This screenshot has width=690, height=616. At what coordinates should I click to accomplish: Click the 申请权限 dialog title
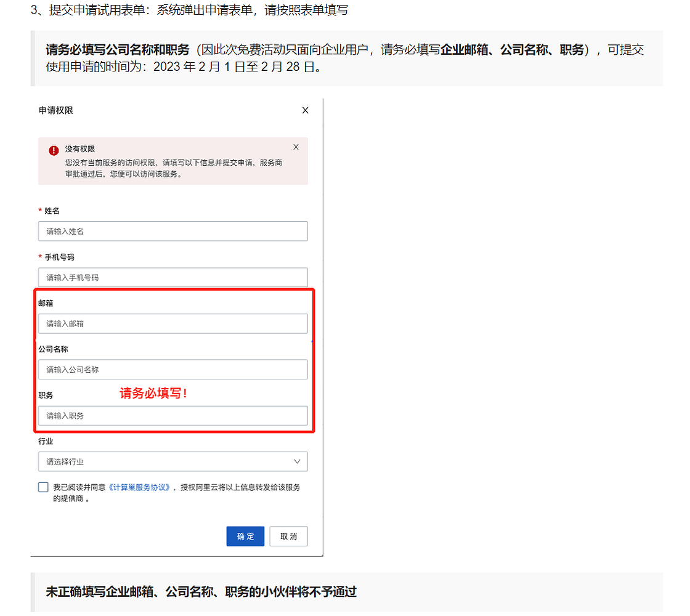[x=56, y=111]
